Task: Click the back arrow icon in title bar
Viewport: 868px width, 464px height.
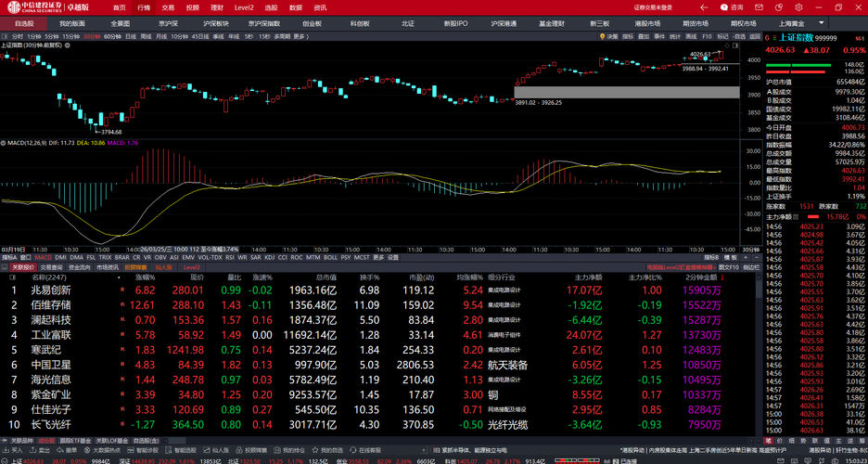Action: (x=703, y=7)
